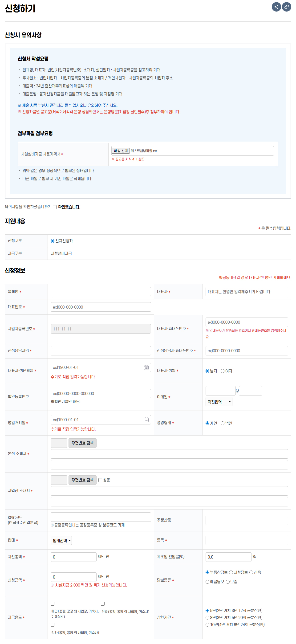Click 본점 소재지 detailed address field
Image resolution: width=296 pixels, height=644 pixels.
coord(169,465)
